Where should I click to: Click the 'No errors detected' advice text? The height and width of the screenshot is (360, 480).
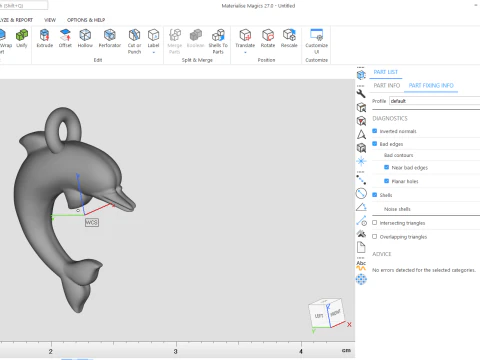point(424,270)
